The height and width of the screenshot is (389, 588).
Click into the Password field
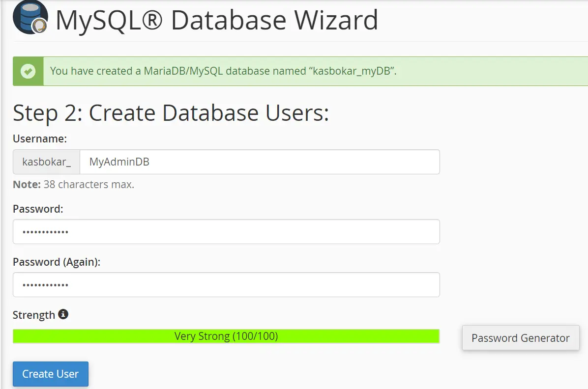(226, 232)
